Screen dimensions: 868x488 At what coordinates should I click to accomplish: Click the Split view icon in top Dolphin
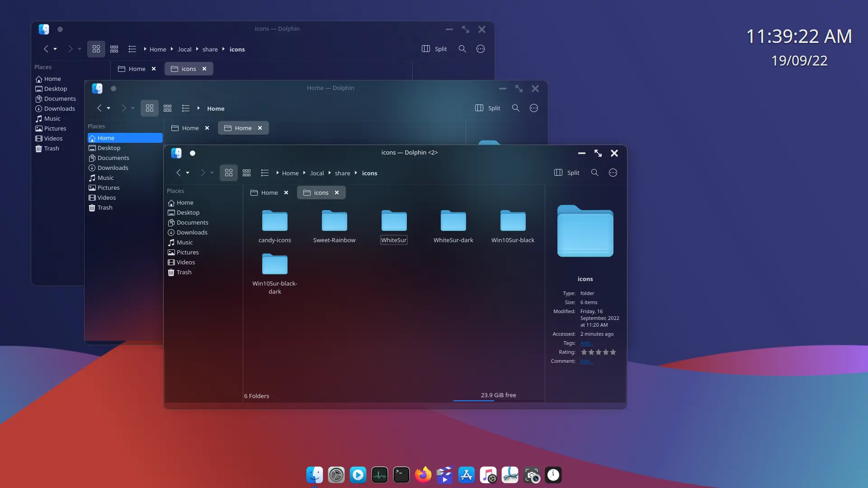coord(426,49)
